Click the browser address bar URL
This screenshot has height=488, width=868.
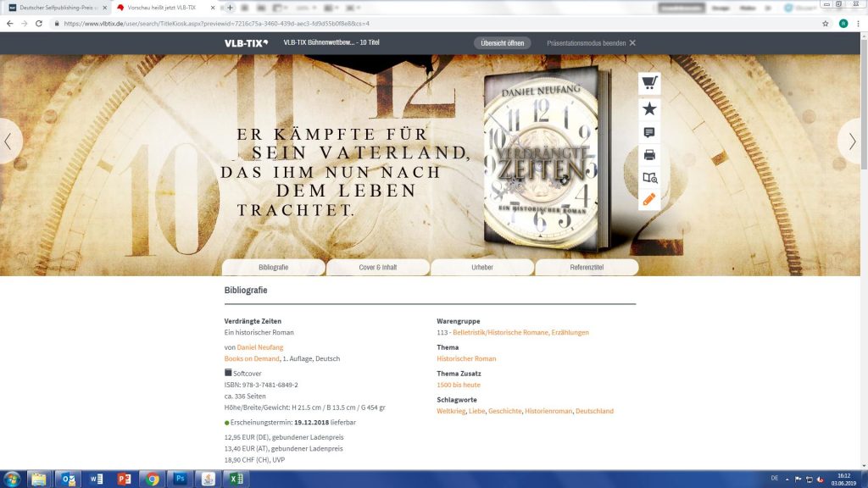coord(217,24)
